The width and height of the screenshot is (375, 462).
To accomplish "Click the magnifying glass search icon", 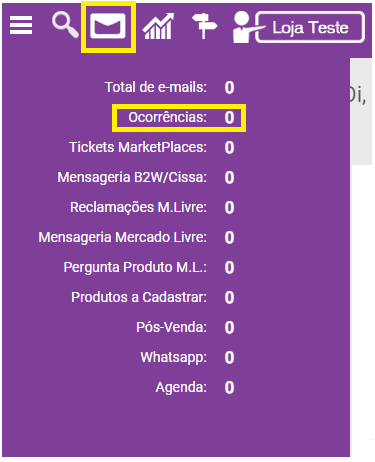I will pos(65,24).
